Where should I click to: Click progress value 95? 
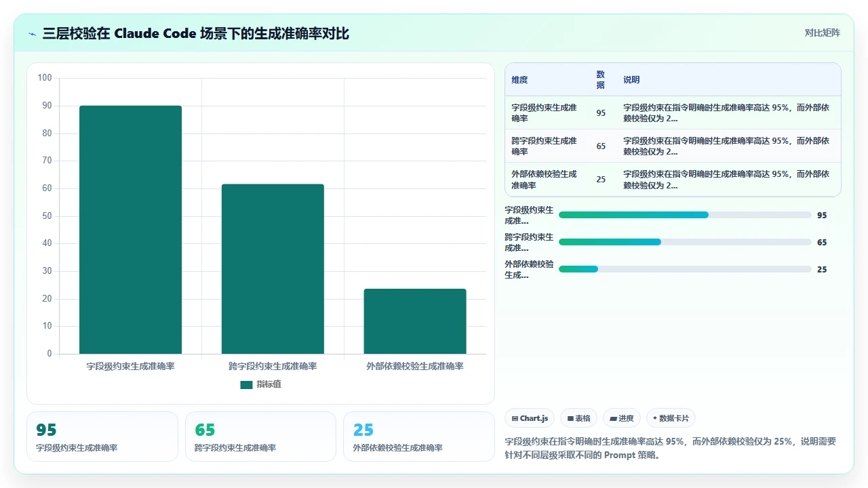click(822, 216)
